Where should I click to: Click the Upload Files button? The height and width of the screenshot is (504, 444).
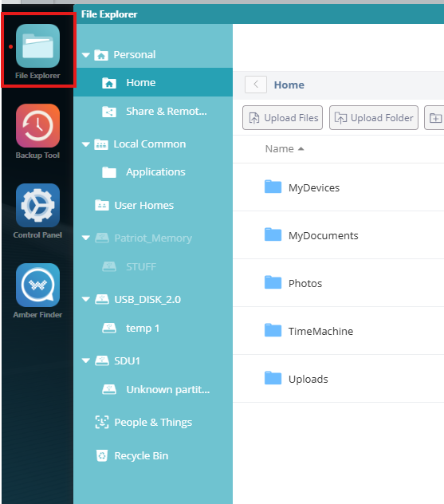coord(282,118)
